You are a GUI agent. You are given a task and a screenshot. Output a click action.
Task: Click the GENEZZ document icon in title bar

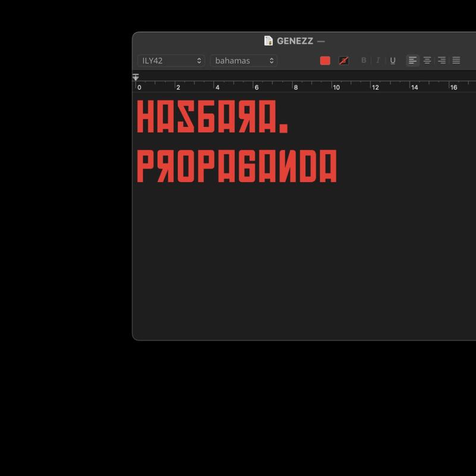(x=268, y=40)
